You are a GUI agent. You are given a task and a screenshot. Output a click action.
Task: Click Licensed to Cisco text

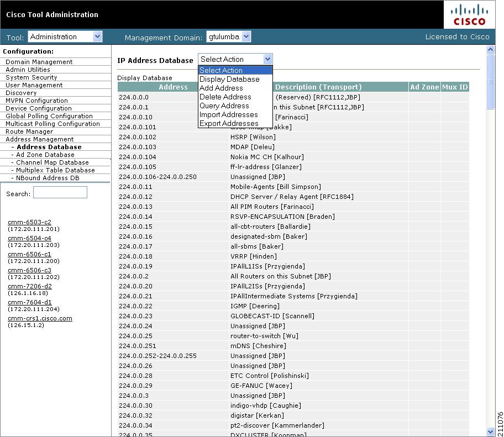click(457, 36)
